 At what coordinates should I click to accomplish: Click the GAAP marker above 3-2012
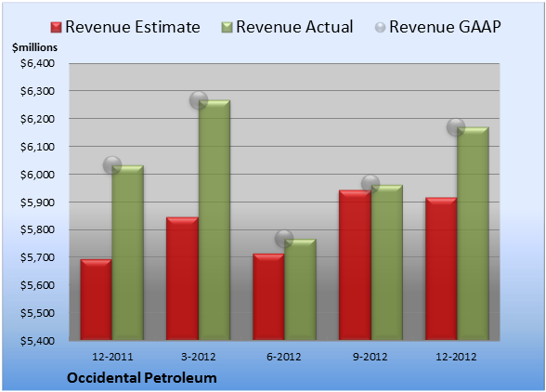(x=199, y=100)
